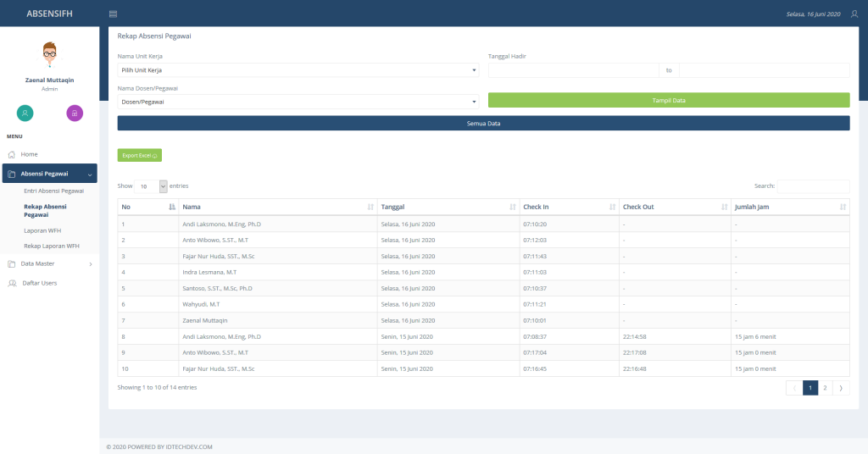Screen dimensions: 868x454
Task: Click the Semua Data button
Action: pyautogui.click(x=483, y=124)
